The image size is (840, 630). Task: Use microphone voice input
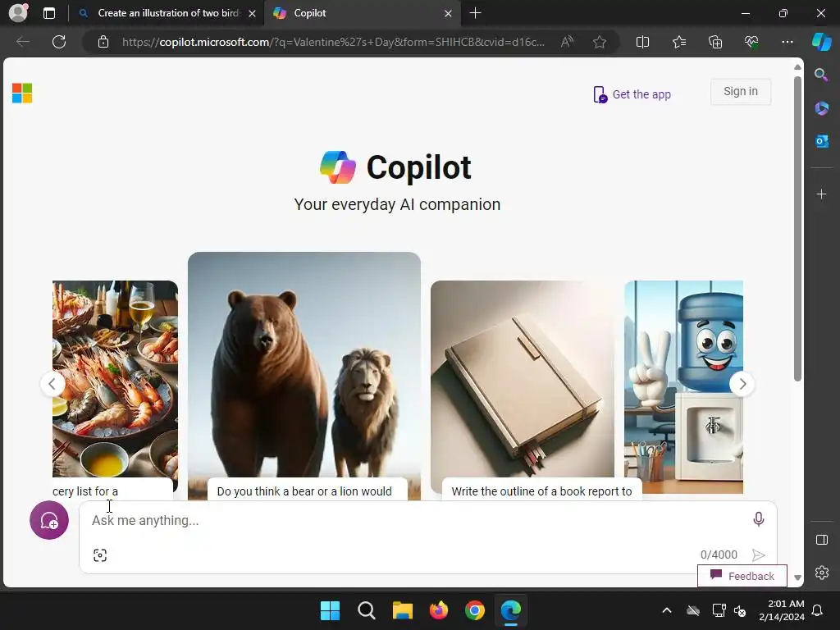click(758, 519)
